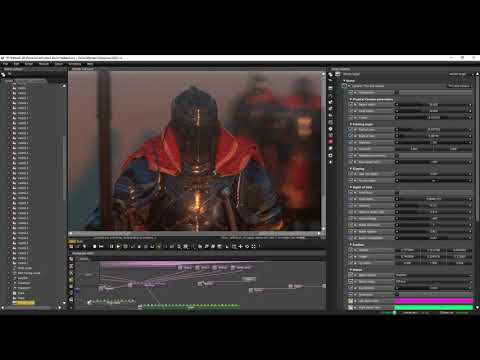The width and height of the screenshot is (480, 360).
Task: Toggle the Scale of view checkbox
Action: [351, 136]
